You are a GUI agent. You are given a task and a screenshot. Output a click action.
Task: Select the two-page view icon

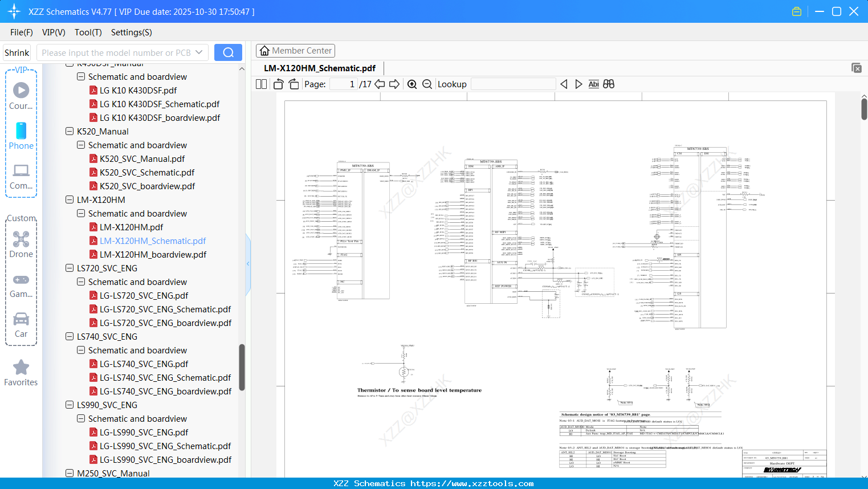[x=260, y=84]
